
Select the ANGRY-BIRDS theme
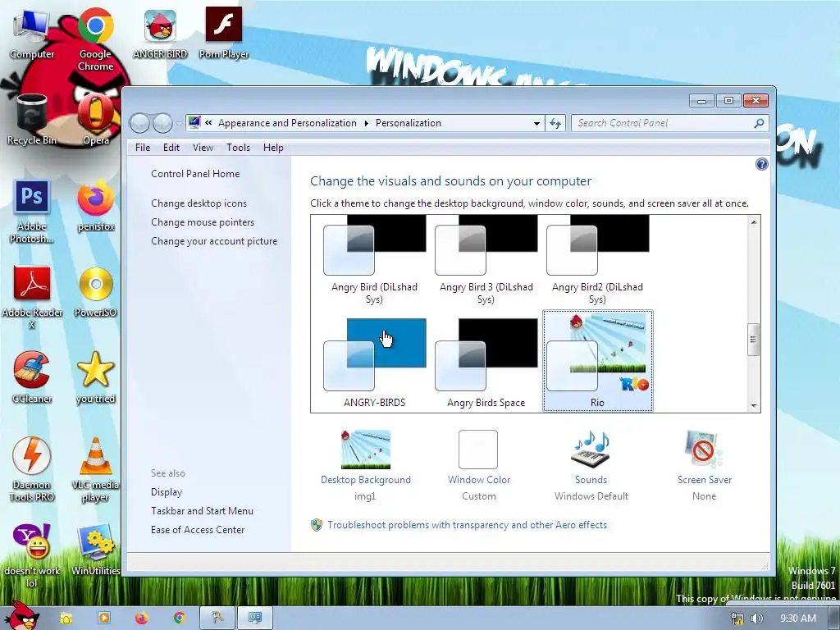(x=374, y=363)
